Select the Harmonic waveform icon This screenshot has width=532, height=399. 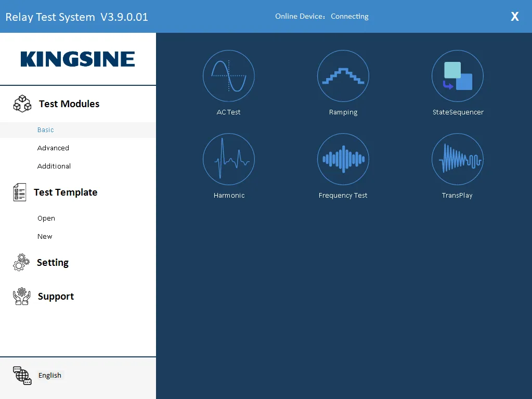[229, 159]
